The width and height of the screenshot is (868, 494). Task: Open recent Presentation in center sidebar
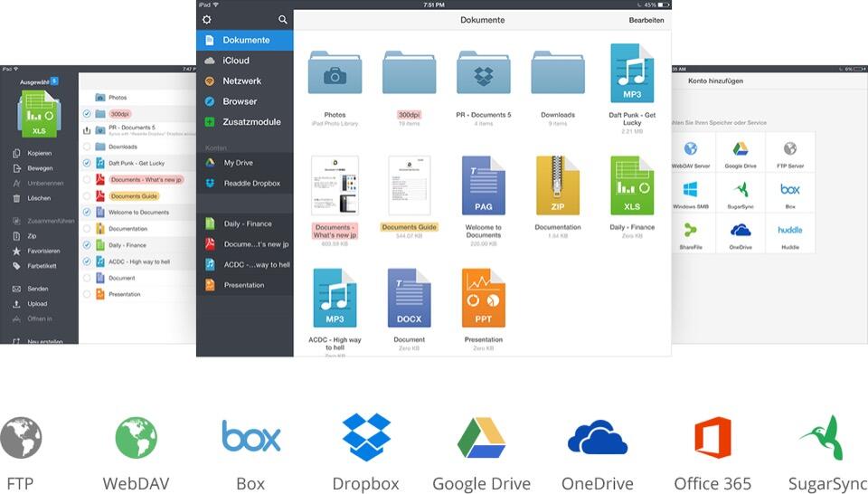click(x=245, y=285)
